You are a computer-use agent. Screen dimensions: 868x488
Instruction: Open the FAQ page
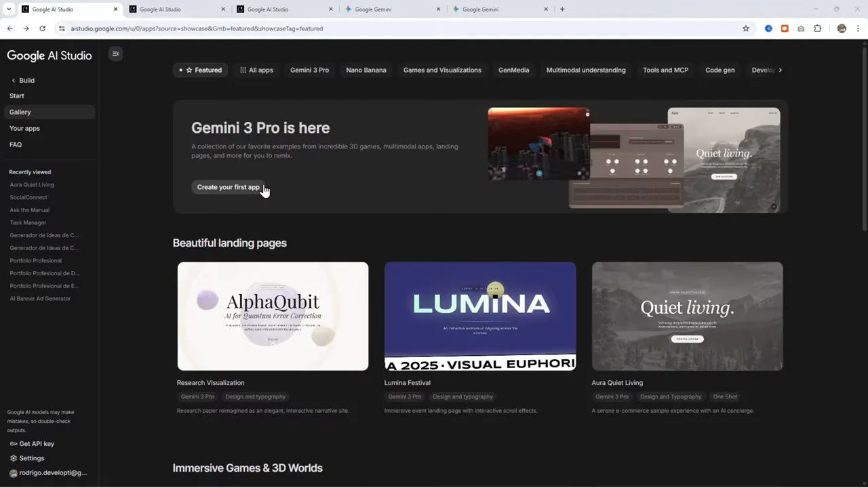(x=15, y=144)
